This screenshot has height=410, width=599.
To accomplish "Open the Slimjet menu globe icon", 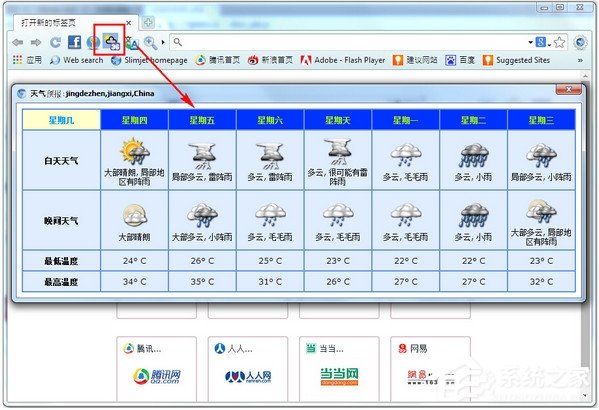I will [x=580, y=42].
